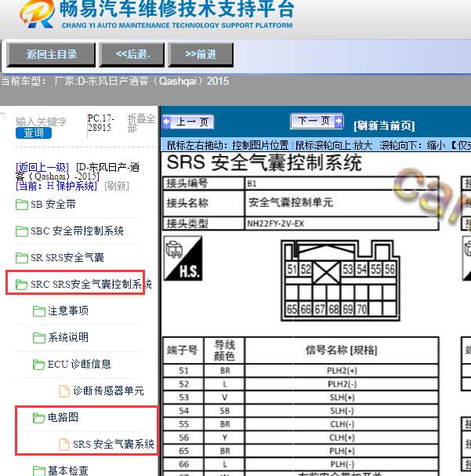Click PC.17-28915 text in sidebar
This screenshot has height=476, width=471.
pyautogui.click(x=100, y=122)
